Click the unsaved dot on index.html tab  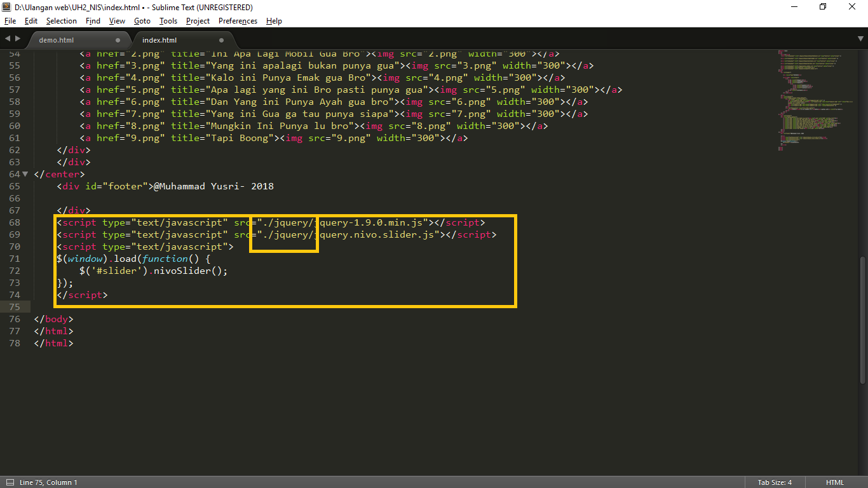click(x=220, y=40)
